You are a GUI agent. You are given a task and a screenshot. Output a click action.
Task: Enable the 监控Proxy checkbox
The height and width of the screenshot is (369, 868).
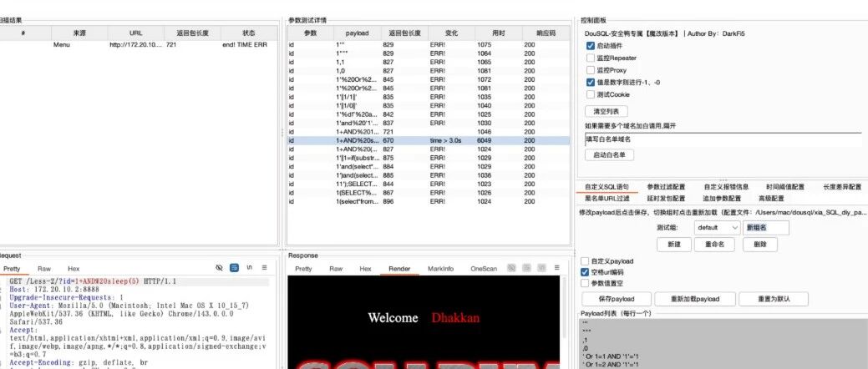point(590,70)
